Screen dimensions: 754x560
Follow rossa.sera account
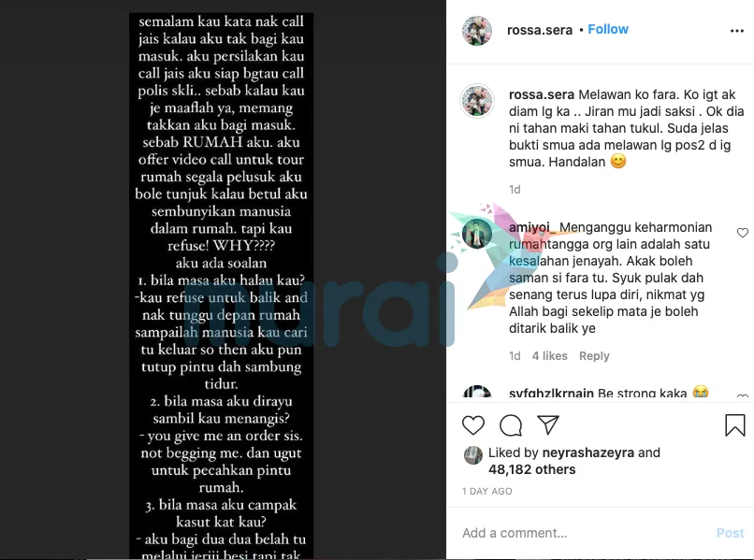pos(608,29)
